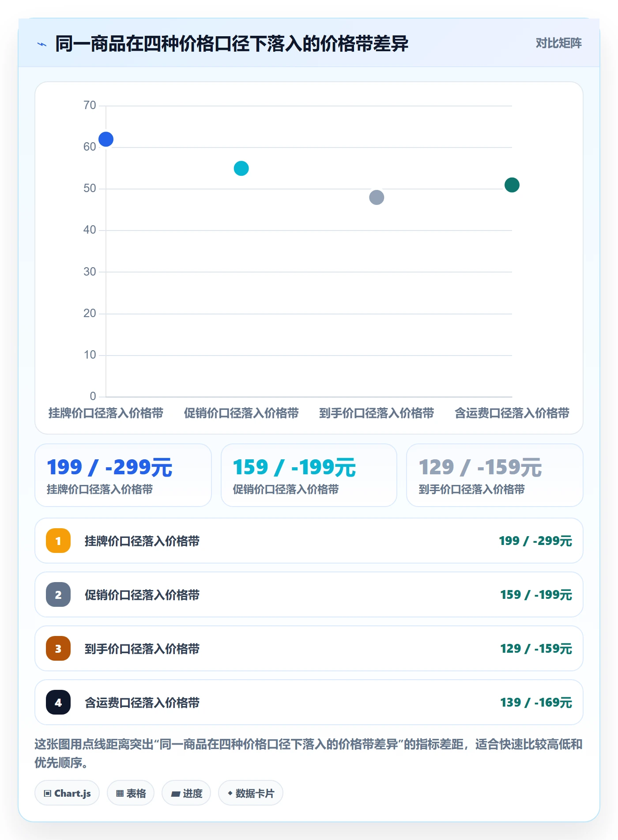Click the lightning icon beside the title
The width and height of the screenshot is (618, 840).
42,44
